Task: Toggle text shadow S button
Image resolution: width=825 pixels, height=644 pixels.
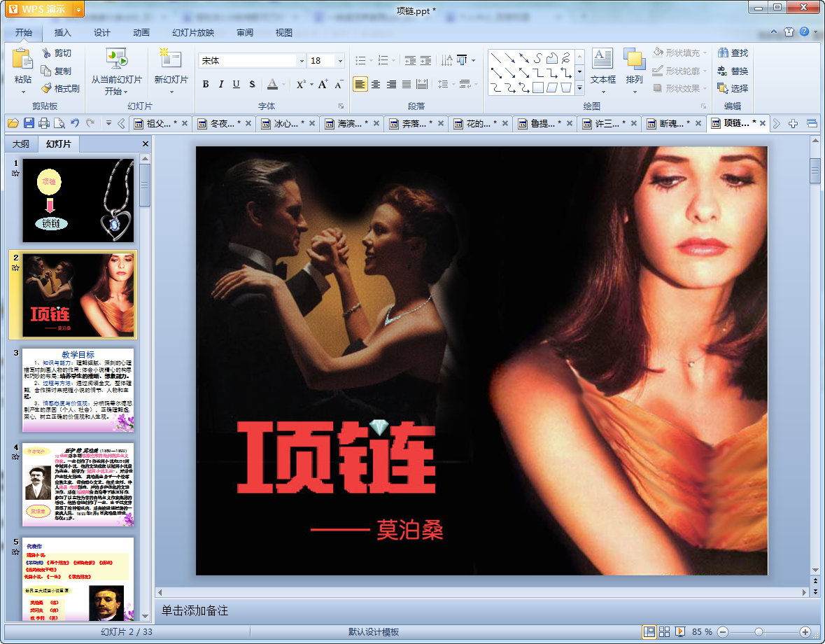Action: coord(252,84)
